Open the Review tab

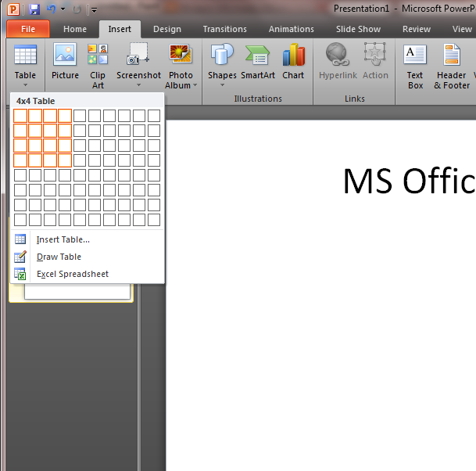point(417,29)
